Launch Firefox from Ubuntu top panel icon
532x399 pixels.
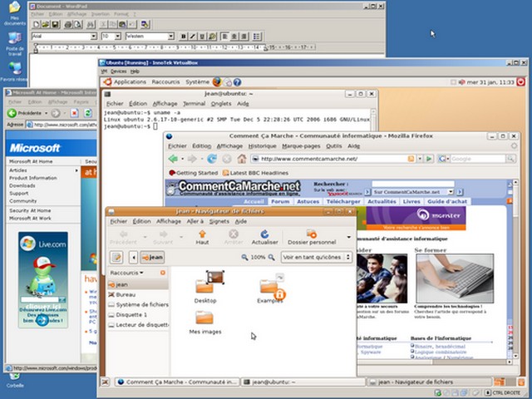coord(217,81)
